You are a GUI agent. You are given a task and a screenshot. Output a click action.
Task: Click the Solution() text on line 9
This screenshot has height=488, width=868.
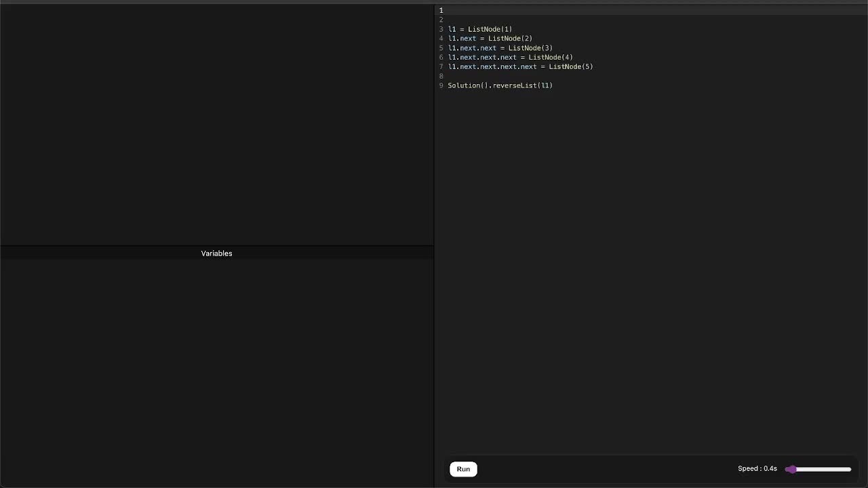pos(467,85)
